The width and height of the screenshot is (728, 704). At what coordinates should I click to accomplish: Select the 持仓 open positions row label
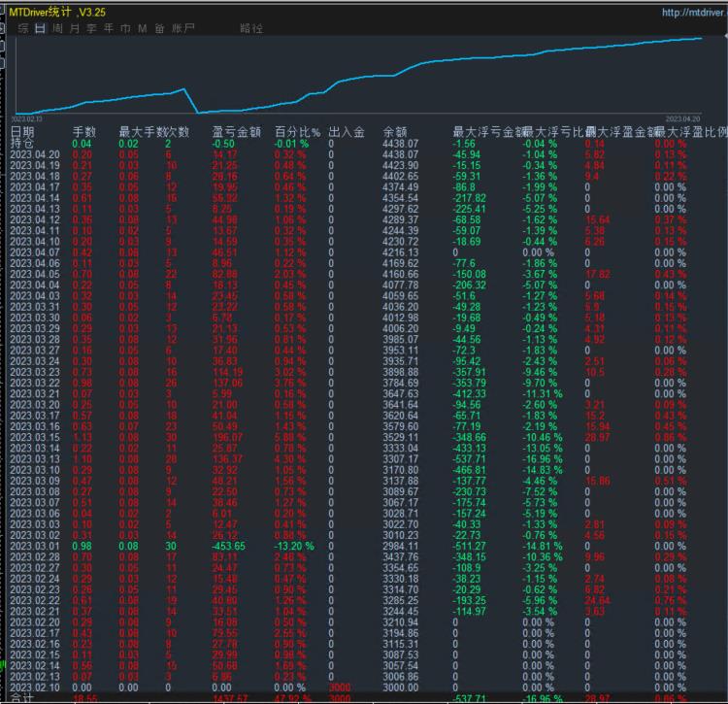21,144
